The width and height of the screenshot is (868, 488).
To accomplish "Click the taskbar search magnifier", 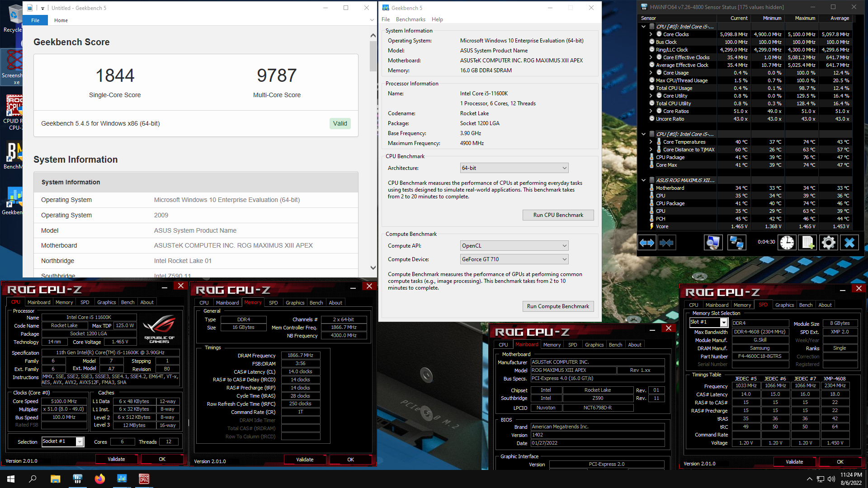I will (x=33, y=479).
